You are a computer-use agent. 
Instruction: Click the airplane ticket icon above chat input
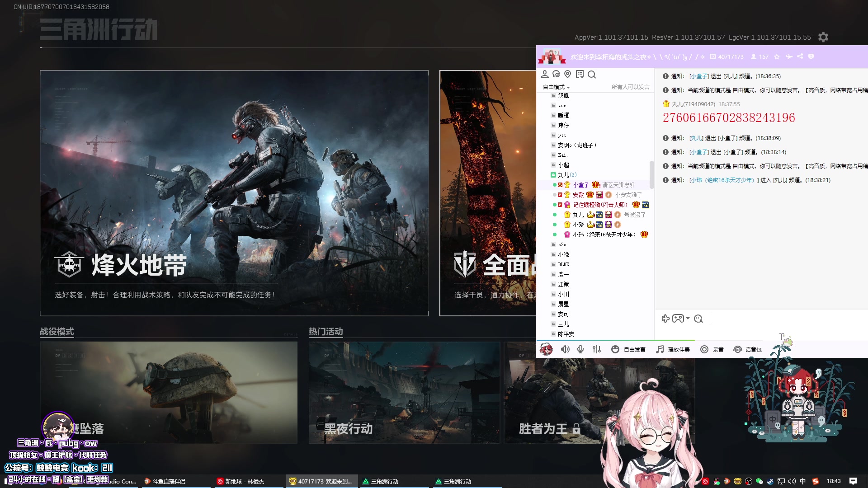click(x=665, y=319)
